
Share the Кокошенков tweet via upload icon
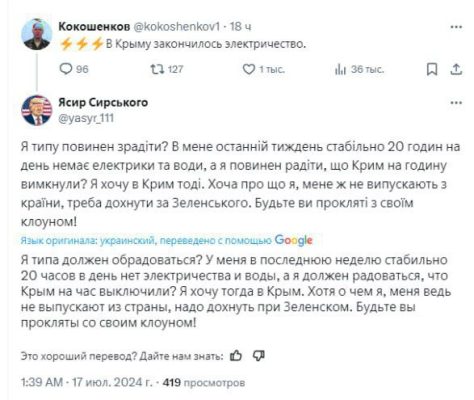(456, 69)
